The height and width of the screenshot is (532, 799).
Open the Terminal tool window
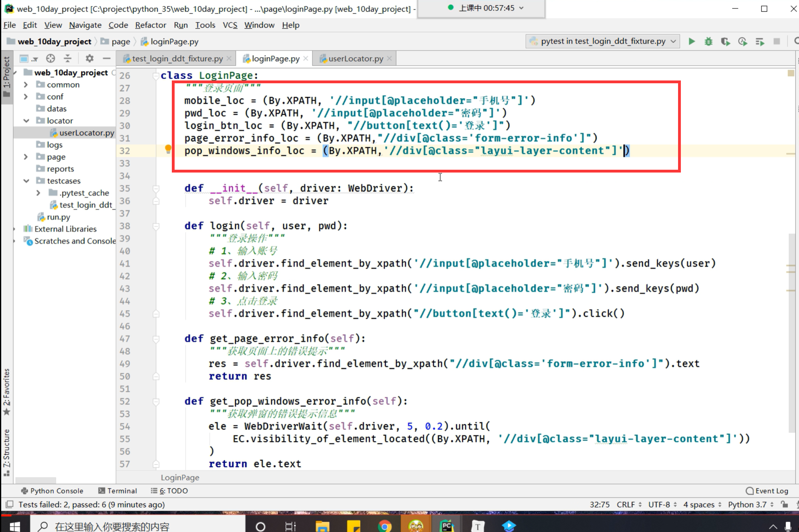(118, 491)
